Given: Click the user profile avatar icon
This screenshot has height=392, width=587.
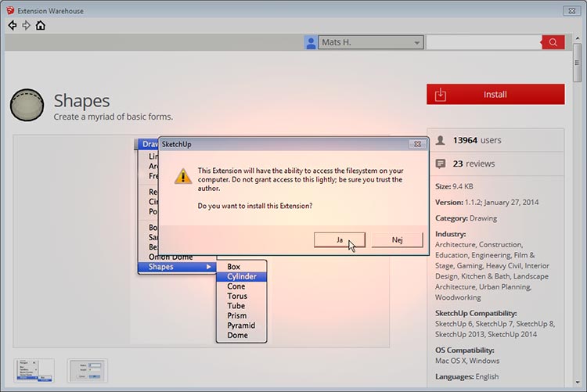Looking at the screenshot, I should click(x=311, y=42).
